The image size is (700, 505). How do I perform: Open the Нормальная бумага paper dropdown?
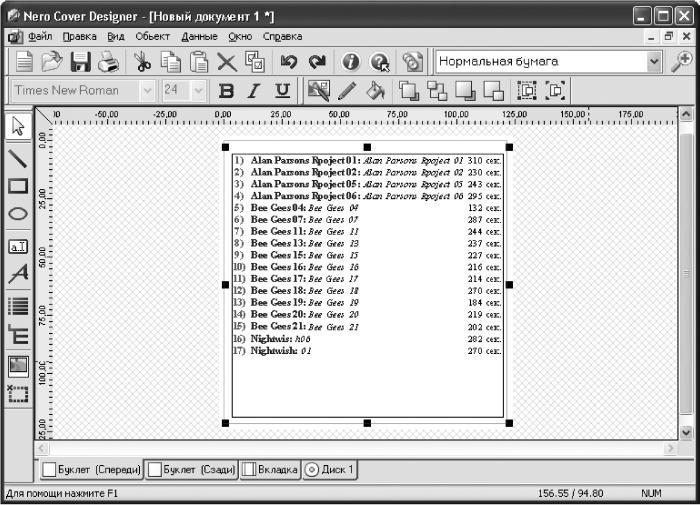point(654,62)
